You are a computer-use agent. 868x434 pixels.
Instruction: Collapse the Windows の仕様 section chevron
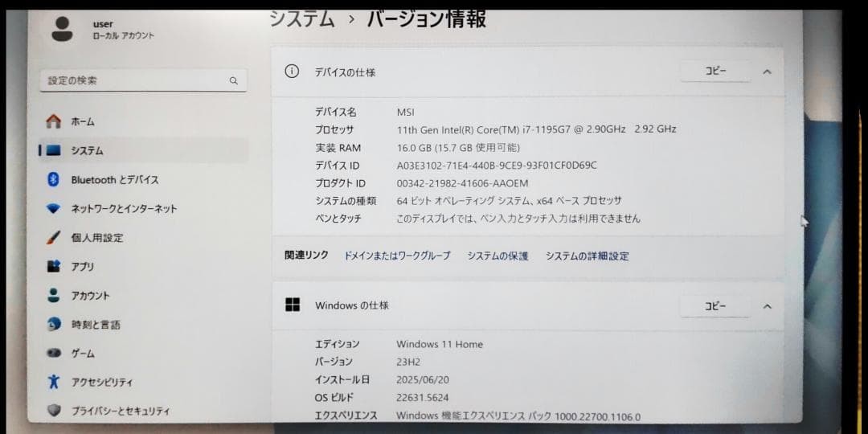pos(767,306)
